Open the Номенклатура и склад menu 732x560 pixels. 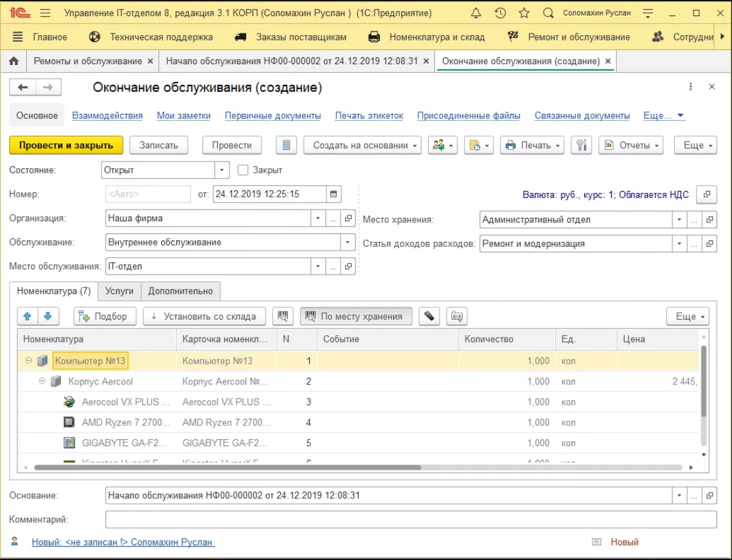[x=436, y=37]
